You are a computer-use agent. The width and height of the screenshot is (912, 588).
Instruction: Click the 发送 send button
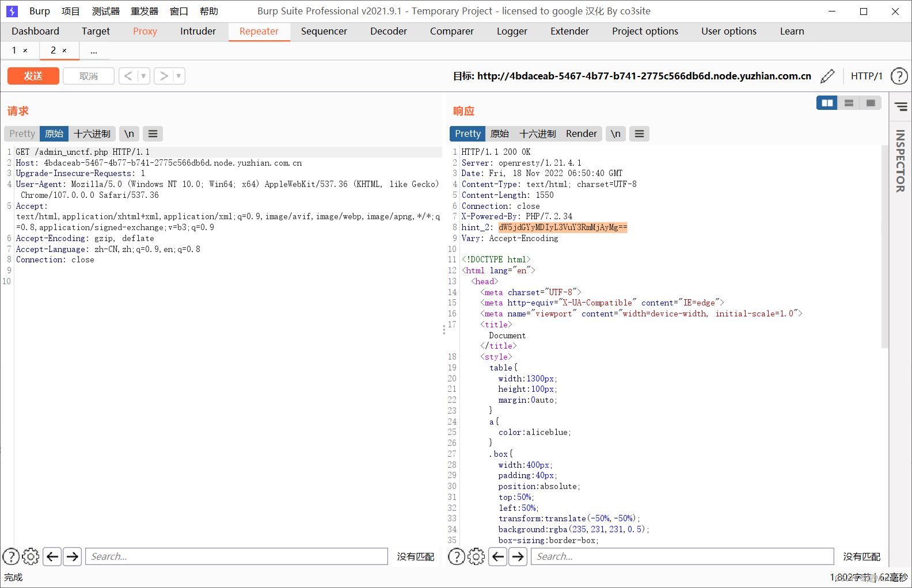point(33,76)
